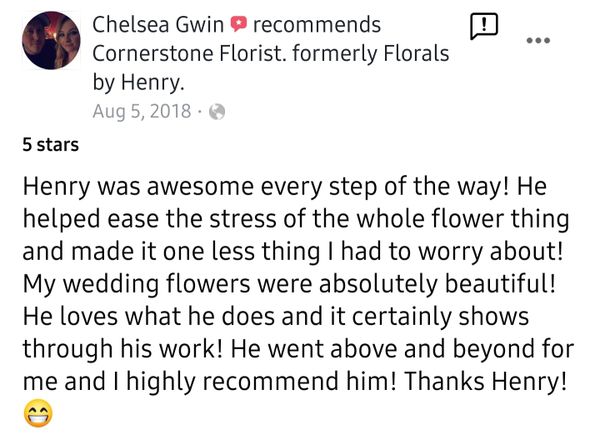Click the red recommends badge icon

point(238,24)
